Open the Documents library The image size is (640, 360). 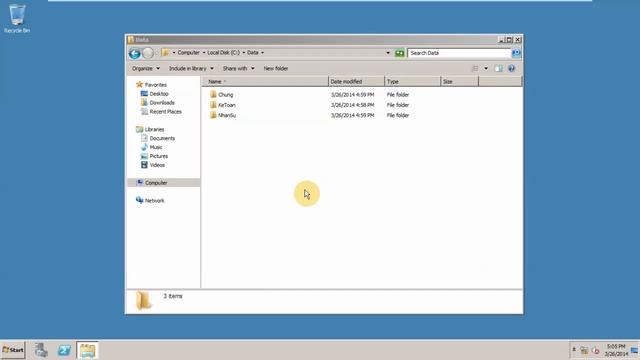(162, 138)
